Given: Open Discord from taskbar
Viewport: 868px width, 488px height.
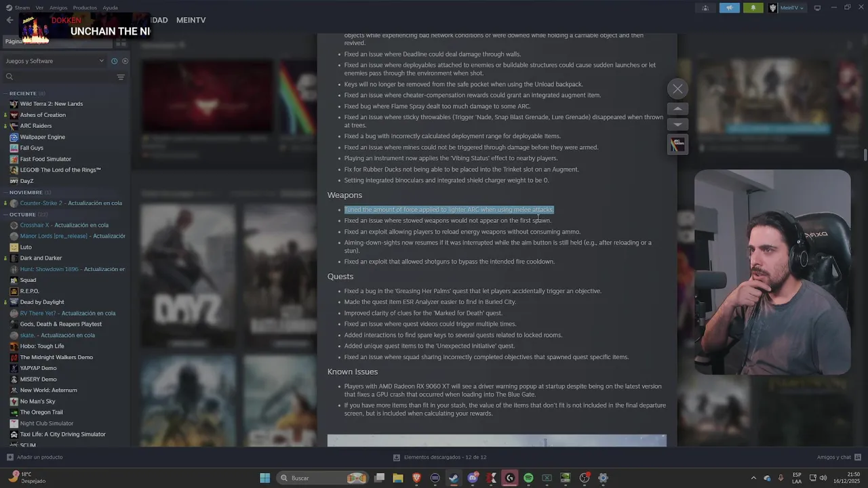Looking at the screenshot, I should (473, 478).
